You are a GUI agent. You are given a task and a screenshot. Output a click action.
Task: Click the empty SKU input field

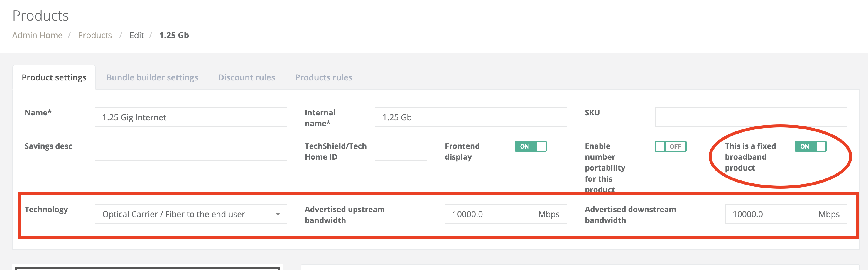pos(750,117)
